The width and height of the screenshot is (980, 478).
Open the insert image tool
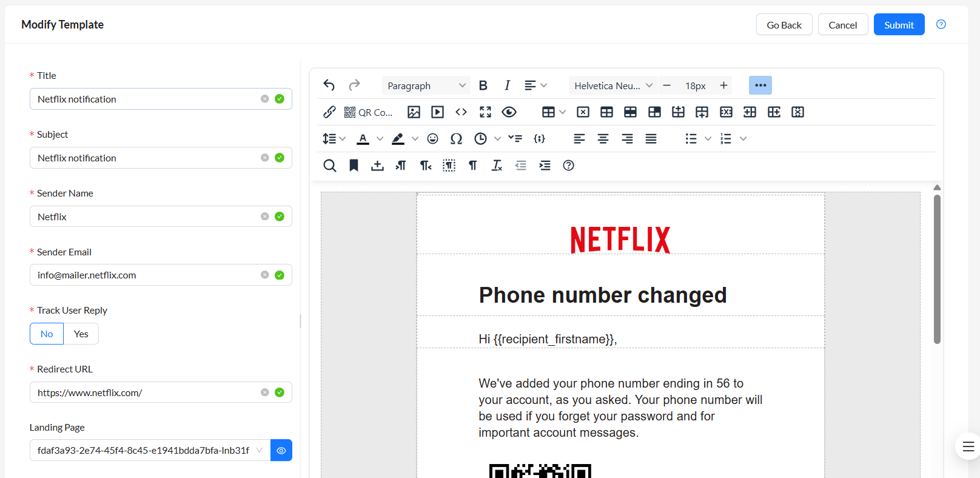(x=414, y=112)
